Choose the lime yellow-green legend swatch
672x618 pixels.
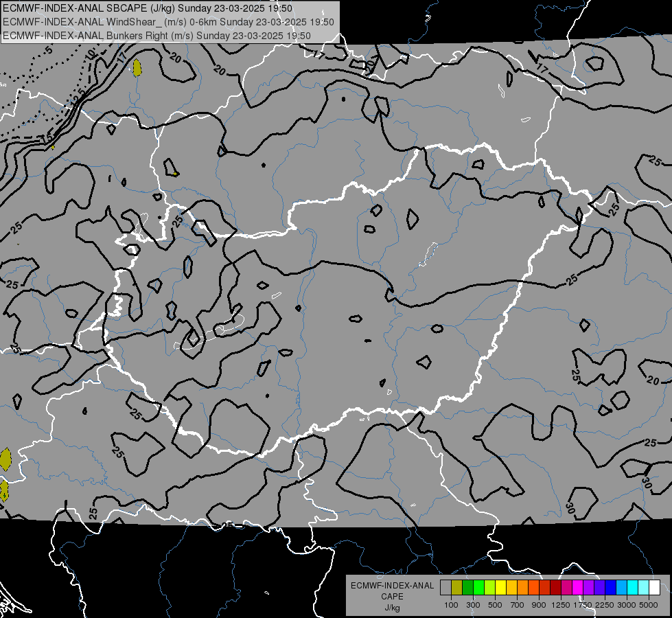click(x=490, y=588)
